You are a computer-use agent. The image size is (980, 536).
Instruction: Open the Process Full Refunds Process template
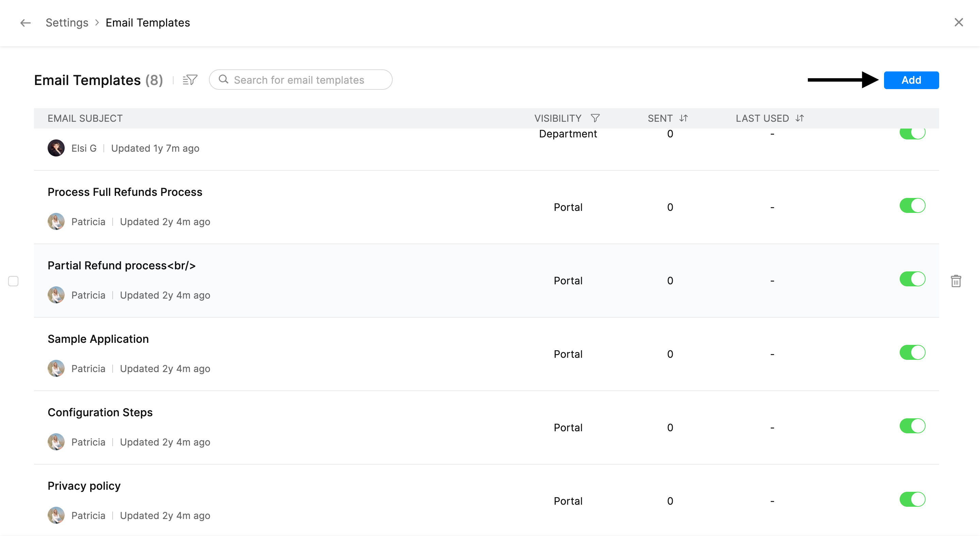[125, 192]
